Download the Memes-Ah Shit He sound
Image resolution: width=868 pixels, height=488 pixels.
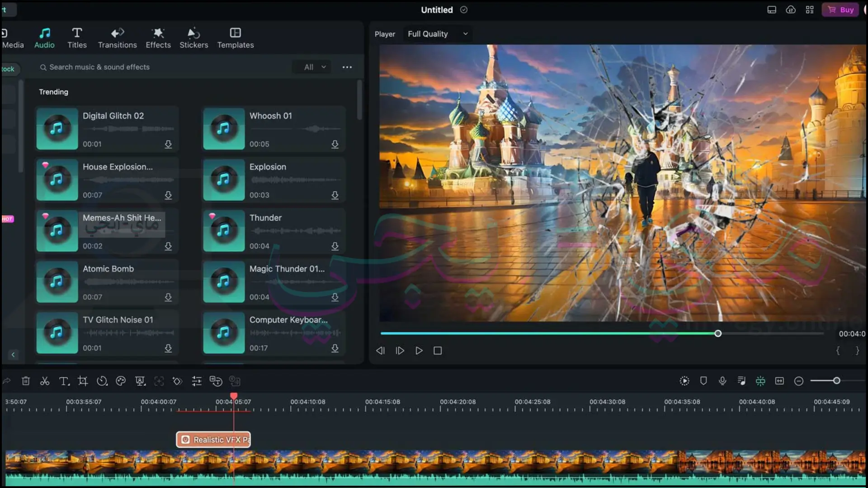tap(168, 246)
